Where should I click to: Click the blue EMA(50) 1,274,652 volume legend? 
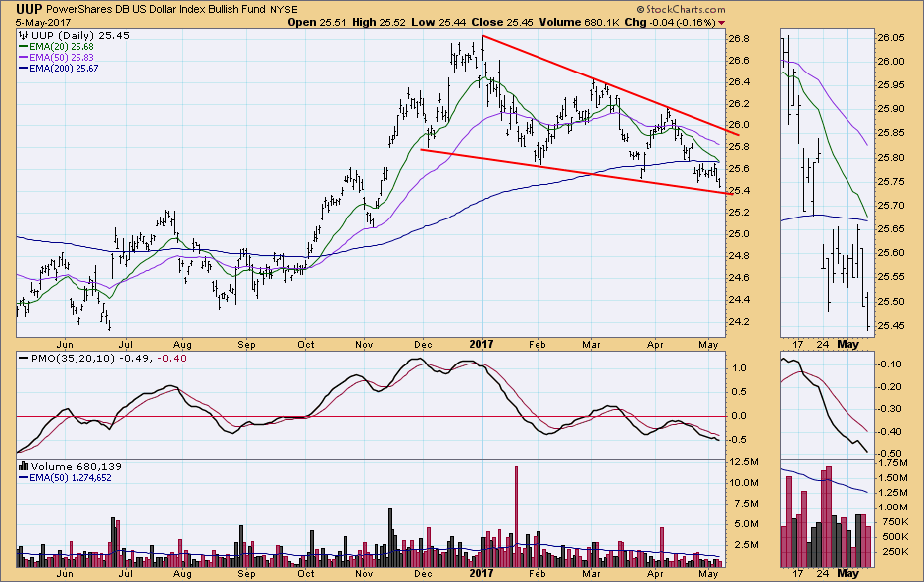[x=66, y=477]
